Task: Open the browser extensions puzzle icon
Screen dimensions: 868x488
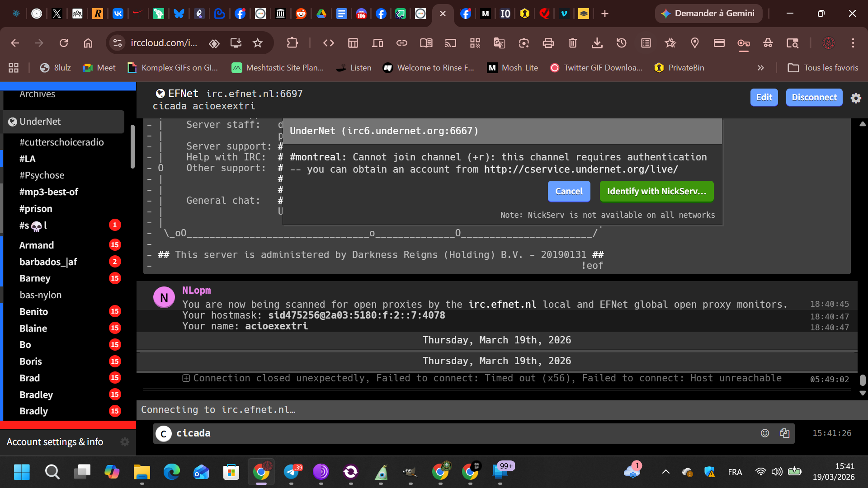Action: tap(292, 43)
